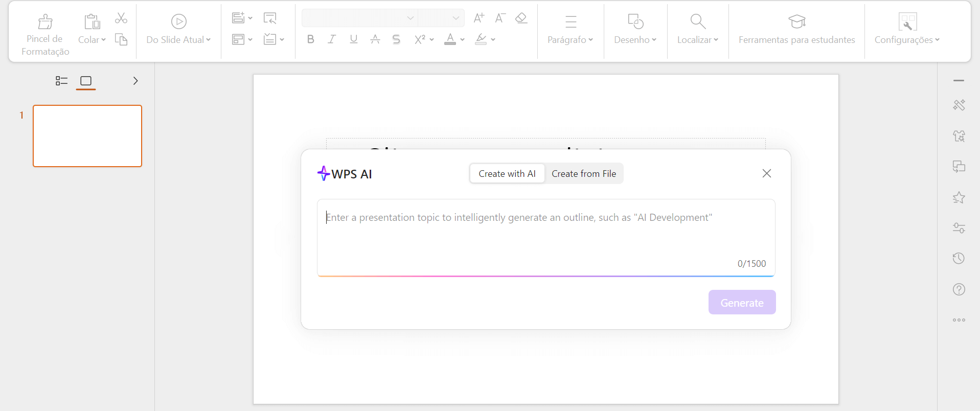Decrease font size with A- icon
The height and width of the screenshot is (411, 980).
coord(500,18)
